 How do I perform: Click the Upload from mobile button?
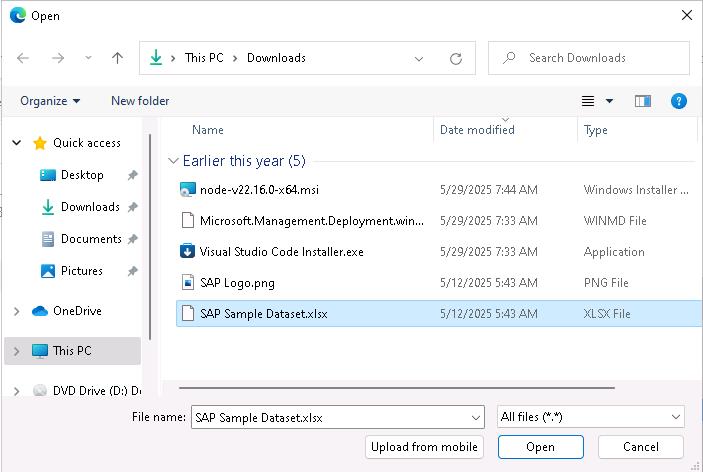[425, 447]
